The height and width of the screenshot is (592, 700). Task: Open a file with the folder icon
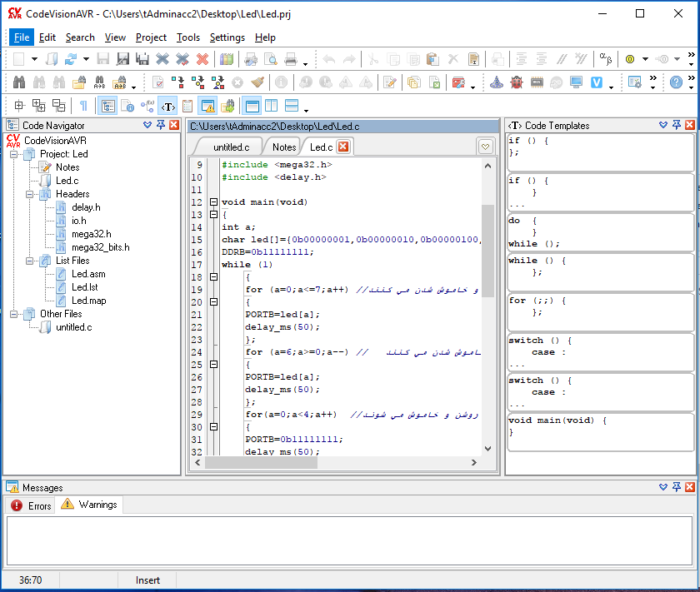tap(52, 59)
